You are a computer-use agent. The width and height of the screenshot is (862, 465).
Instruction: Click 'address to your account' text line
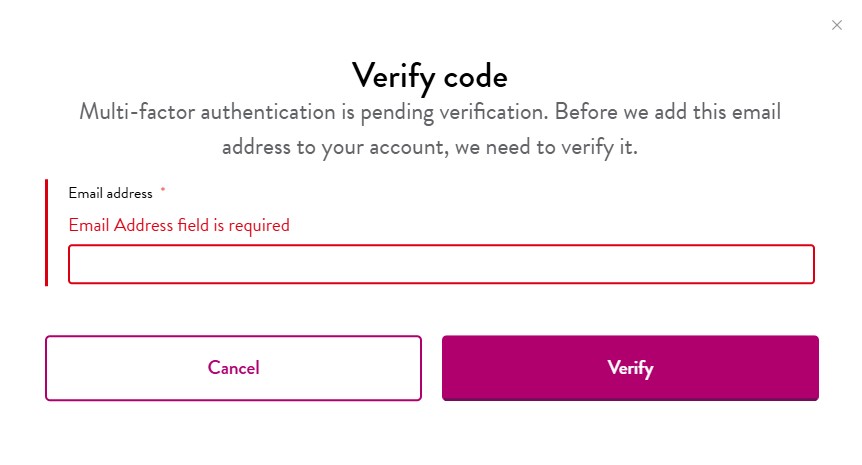[x=330, y=147]
